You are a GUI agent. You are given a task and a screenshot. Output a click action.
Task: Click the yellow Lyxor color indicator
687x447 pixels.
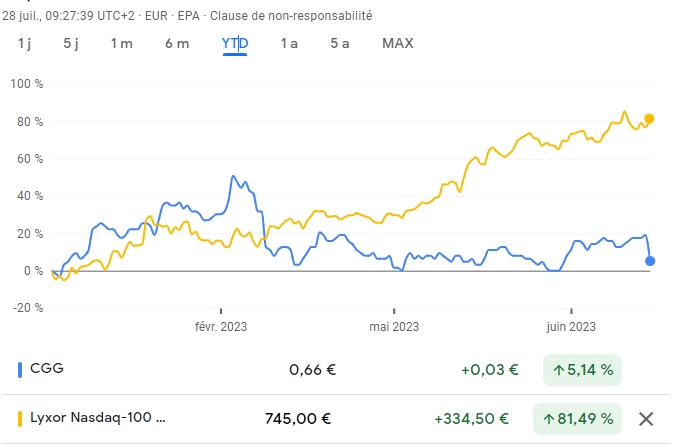pyautogui.click(x=21, y=419)
